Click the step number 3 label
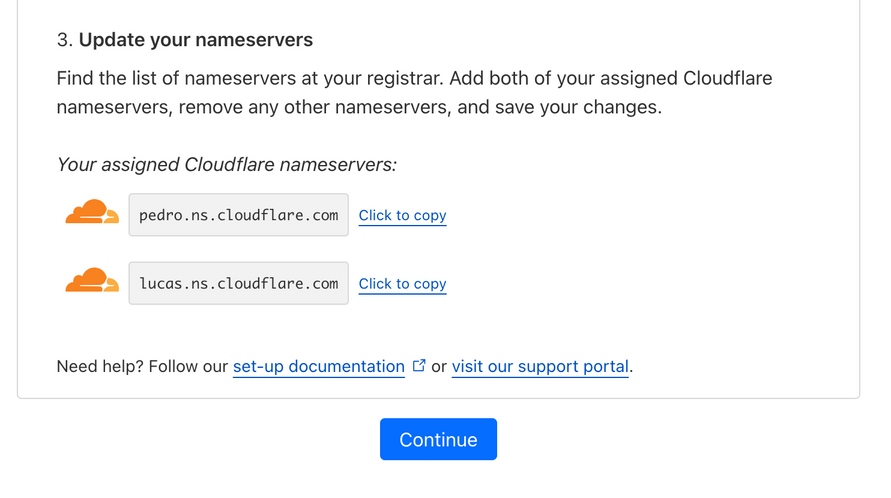Screen dimensions: 891x498 [x=63, y=40]
